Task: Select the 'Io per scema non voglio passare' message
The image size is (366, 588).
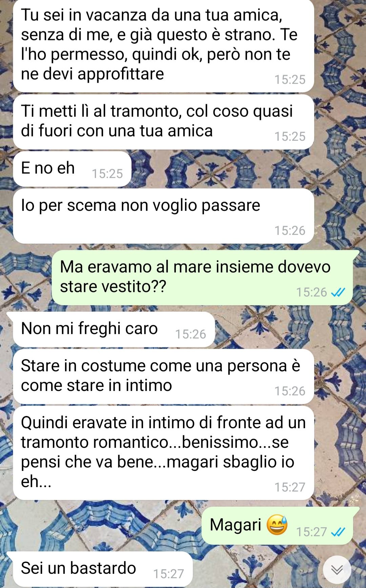Action: 164,216
